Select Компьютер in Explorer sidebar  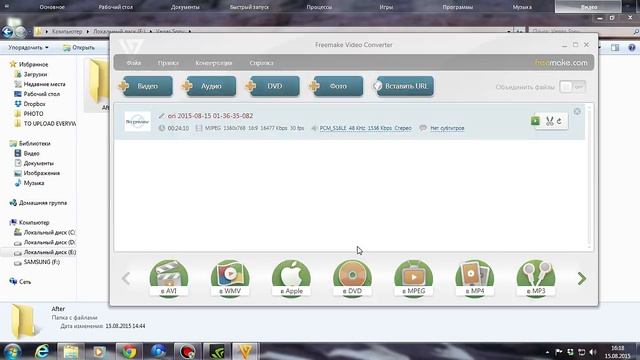[x=29, y=222]
